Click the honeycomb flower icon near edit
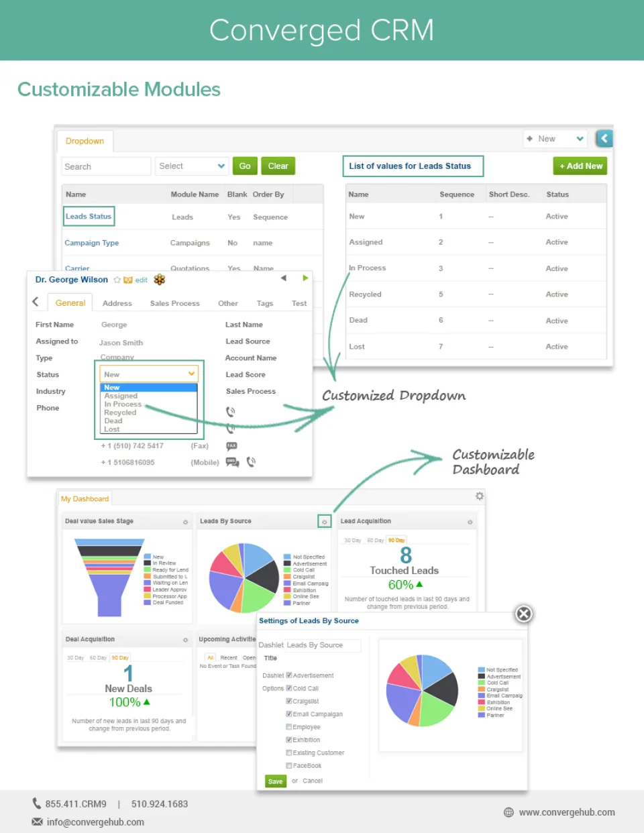Image resolution: width=644 pixels, height=833 pixels. pyautogui.click(x=159, y=279)
